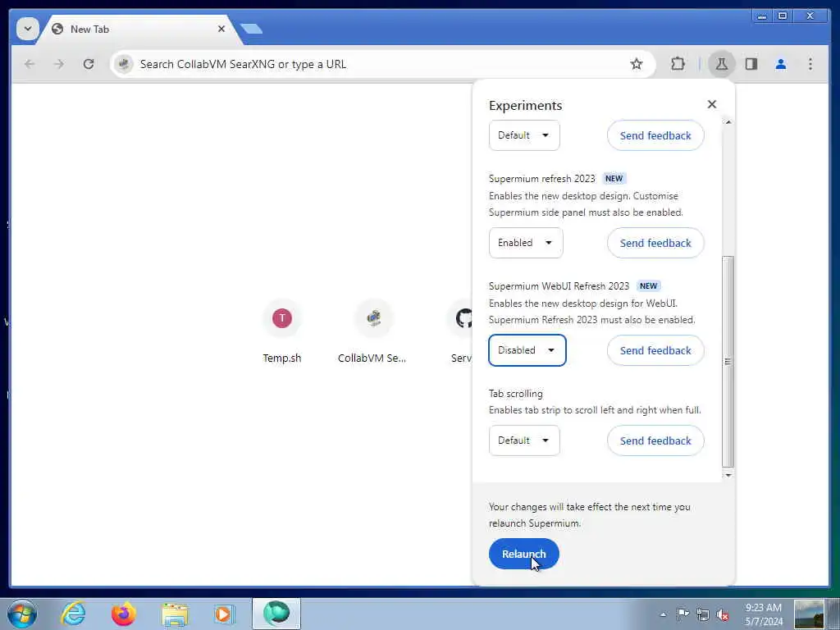Screen dimensions: 840x630
Task: Launch Firefox from the taskbar
Action: coord(123,614)
